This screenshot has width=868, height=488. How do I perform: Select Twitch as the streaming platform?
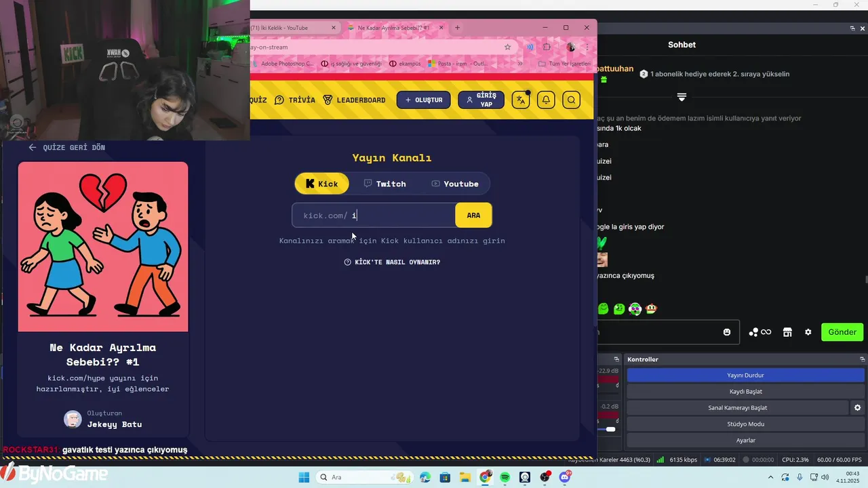(384, 184)
